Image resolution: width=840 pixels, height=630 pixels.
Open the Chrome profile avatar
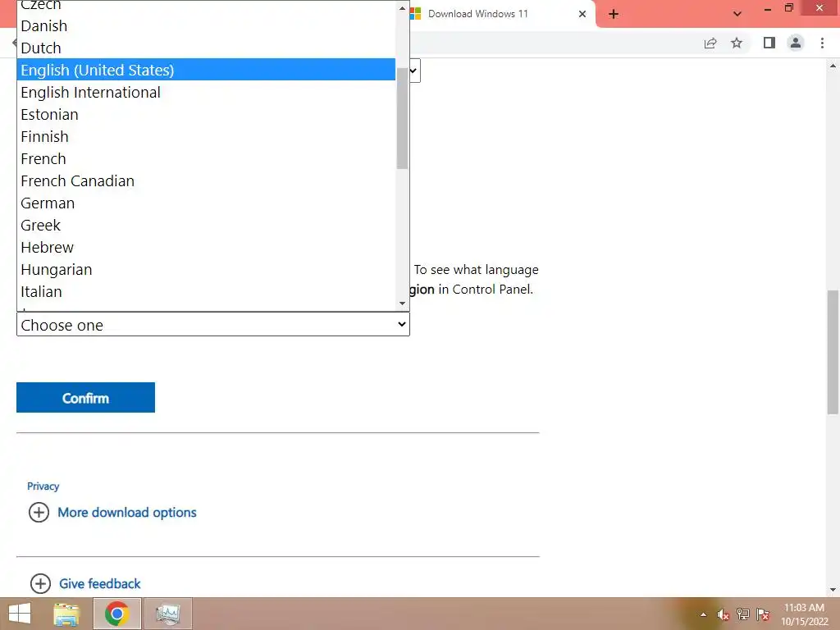[x=796, y=43]
